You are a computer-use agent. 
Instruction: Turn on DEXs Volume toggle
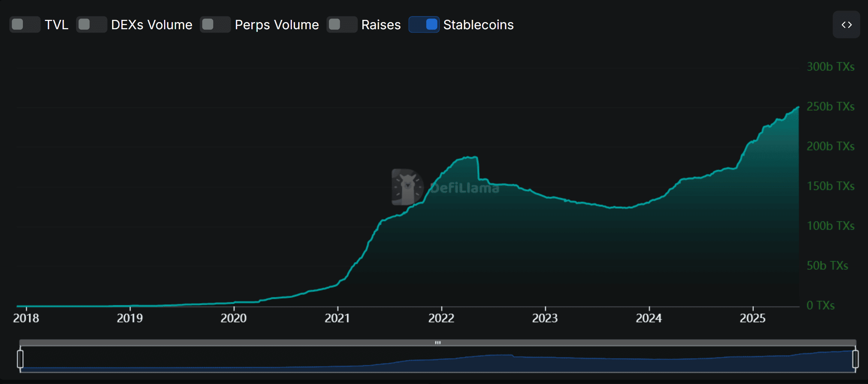pyautogui.click(x=91, y=25)
